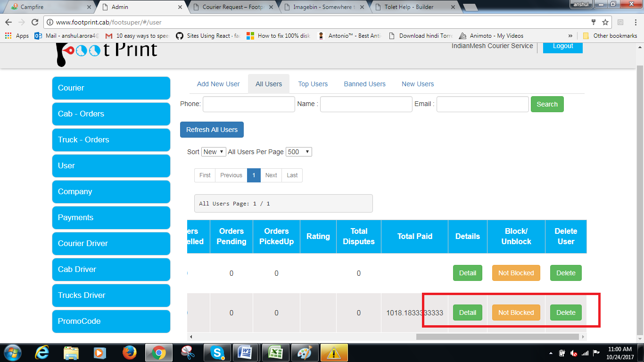The height and width of the screenshot is (362, 644).
Task: Click the green Search button
Action: (547, 104)
